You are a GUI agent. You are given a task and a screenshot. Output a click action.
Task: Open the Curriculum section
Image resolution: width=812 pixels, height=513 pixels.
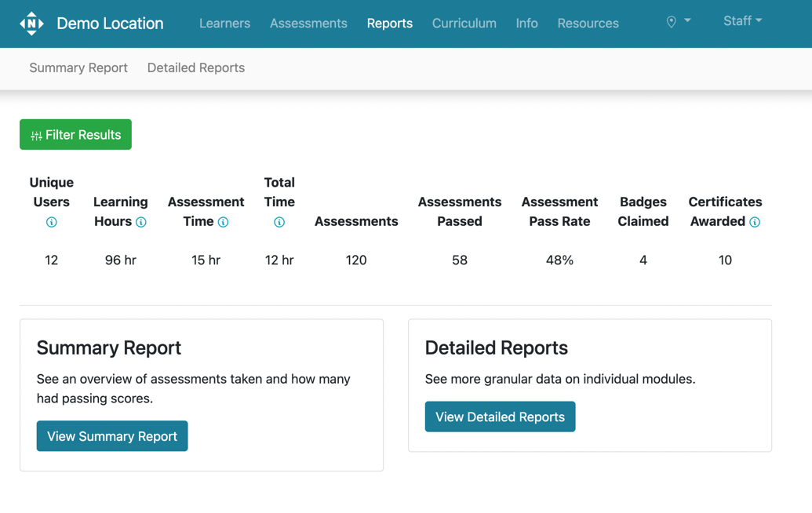click(x=464, y=24)
